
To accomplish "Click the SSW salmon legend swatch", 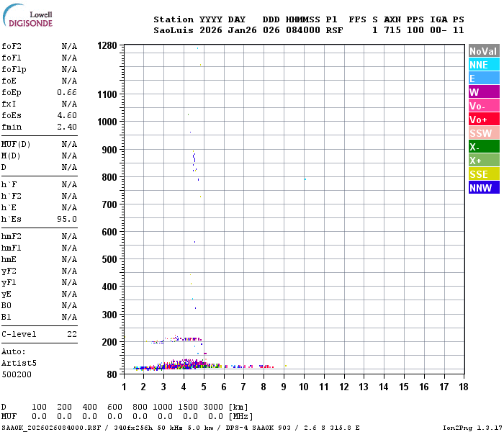I will point(484,132).
